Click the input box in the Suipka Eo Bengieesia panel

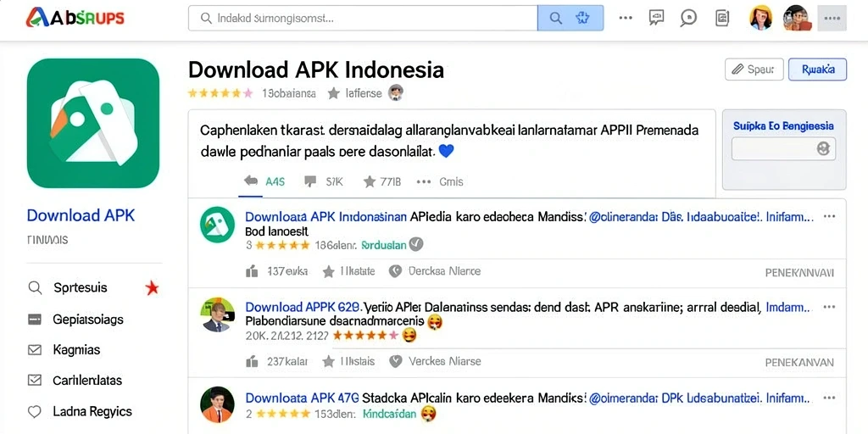point(783,148)
